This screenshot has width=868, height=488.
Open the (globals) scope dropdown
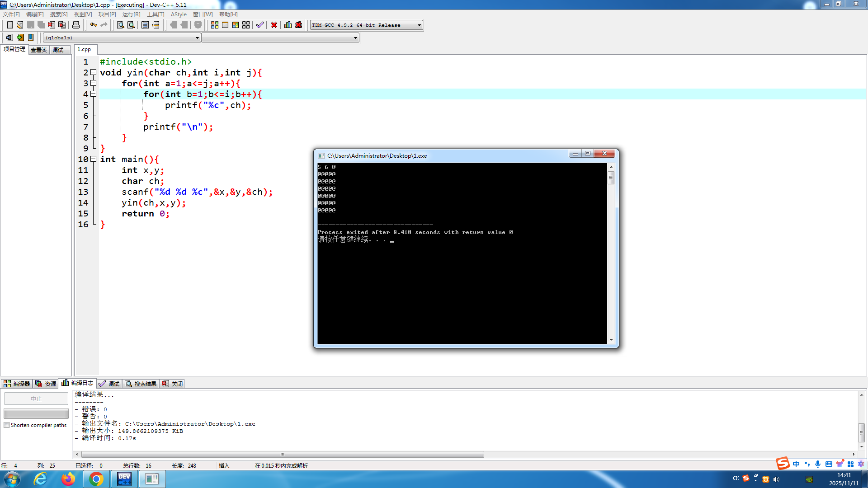pos(197,38)
